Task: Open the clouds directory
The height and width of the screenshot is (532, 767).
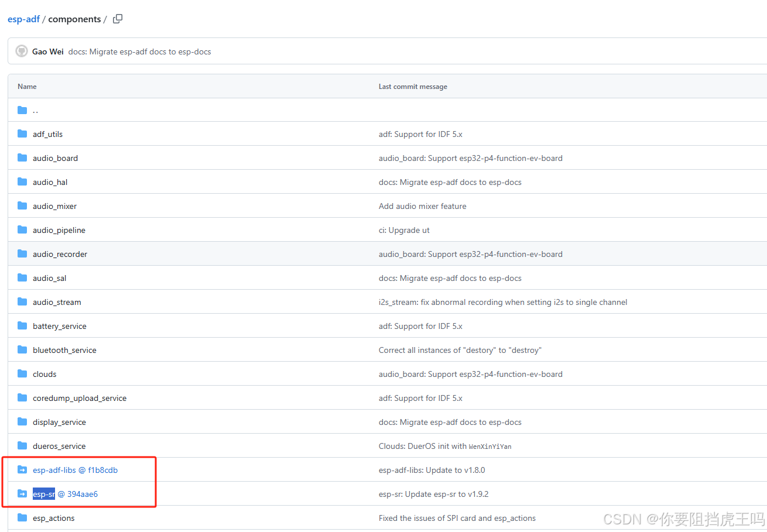Action: [44, 374]
